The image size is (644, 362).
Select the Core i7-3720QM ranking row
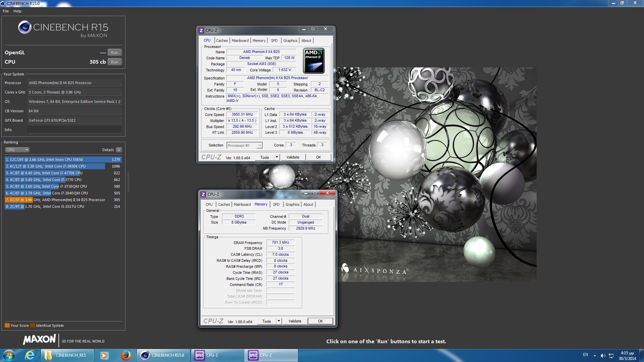[63, 186]
